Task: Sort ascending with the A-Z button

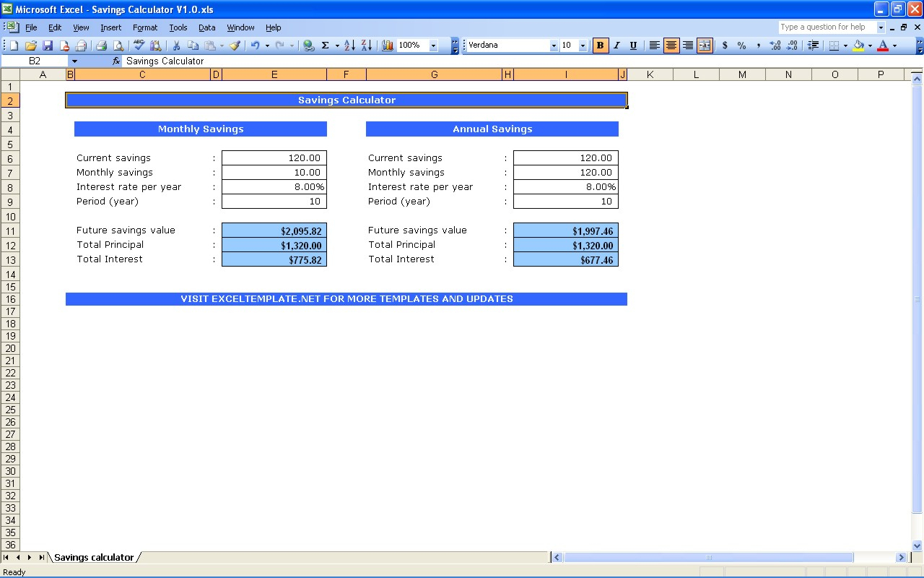Action: pyautogui.click(x=349, y=46)
